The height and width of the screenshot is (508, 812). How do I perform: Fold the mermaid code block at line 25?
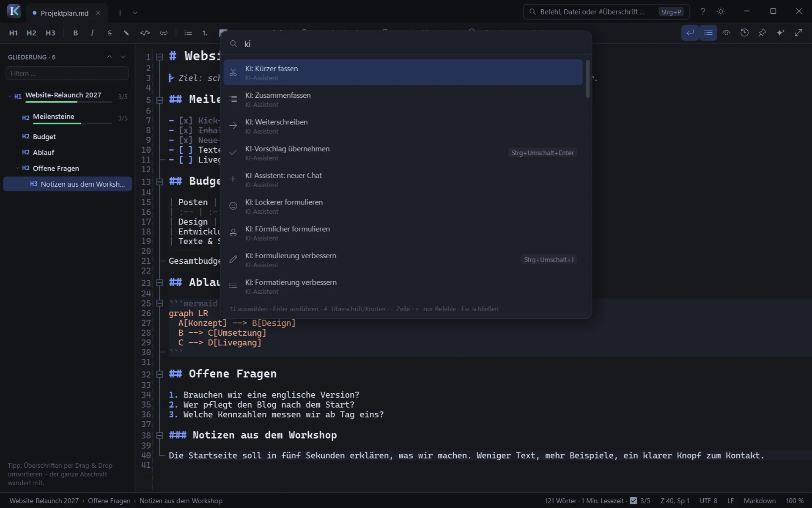[x=159, y=303]
